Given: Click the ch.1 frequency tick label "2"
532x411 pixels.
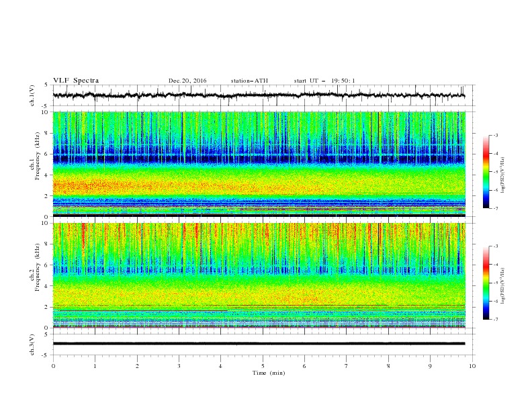Looking at the screenshot, I should click(48, 196).
